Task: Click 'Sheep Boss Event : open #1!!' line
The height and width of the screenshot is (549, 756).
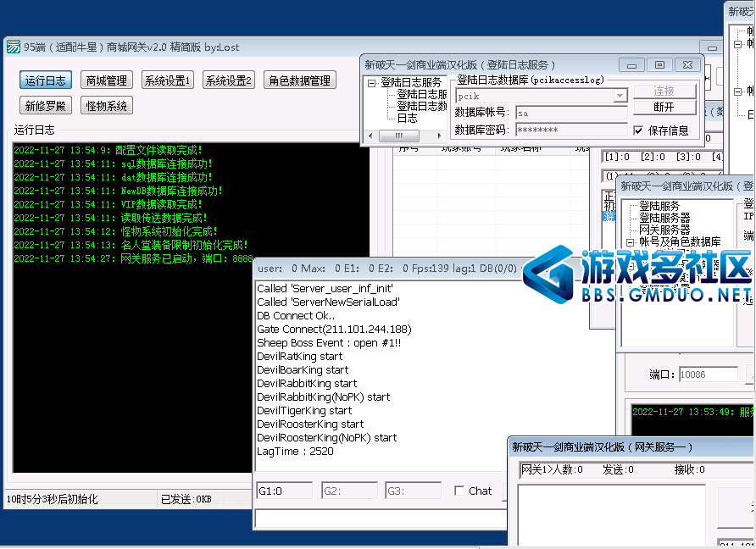Action: pyautogui.click(x=329, y=343)
